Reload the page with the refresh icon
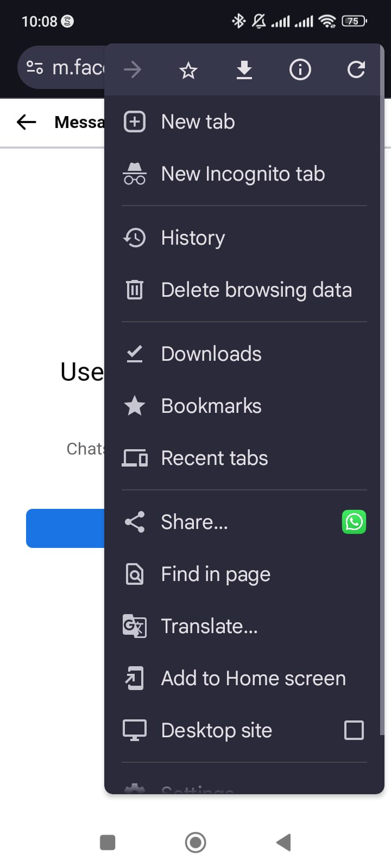Viewport: 391px width, 868px height. tap(356, 69)
